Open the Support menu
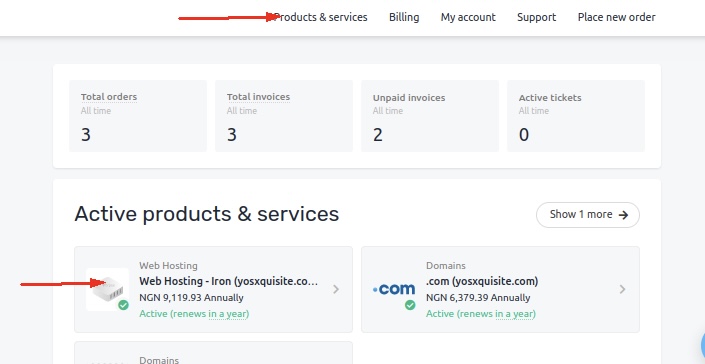The width and height of the screenshot is (705, 364). coord(536,17)
